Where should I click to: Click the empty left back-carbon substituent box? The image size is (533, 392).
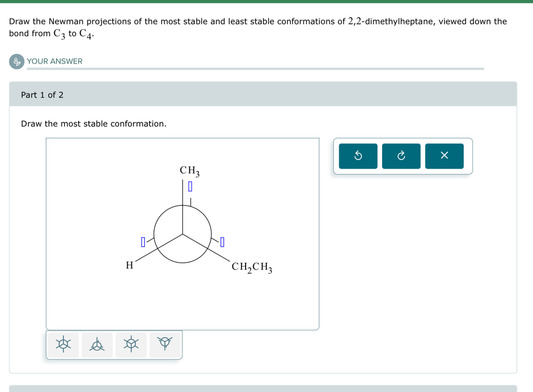[143, 242]
